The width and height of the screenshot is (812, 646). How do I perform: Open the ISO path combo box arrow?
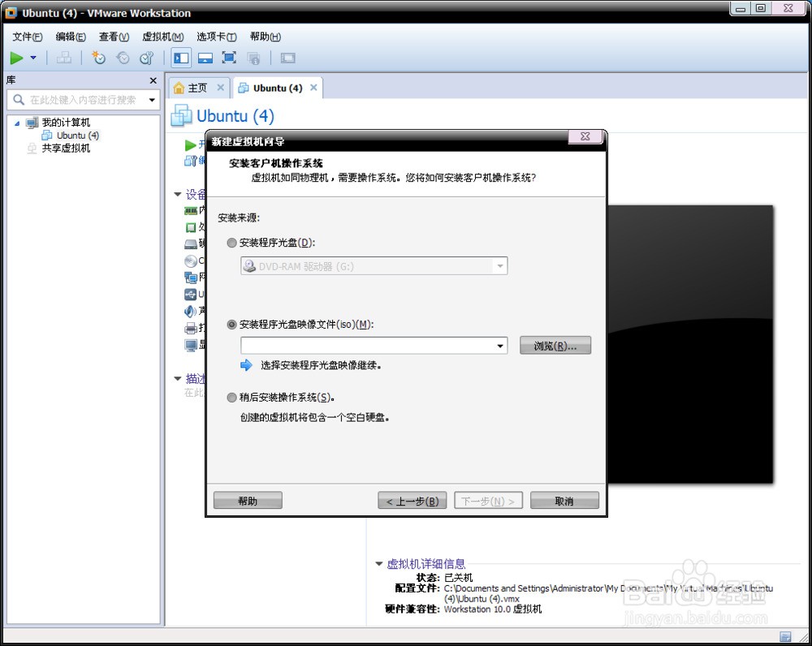pos(500,346)
